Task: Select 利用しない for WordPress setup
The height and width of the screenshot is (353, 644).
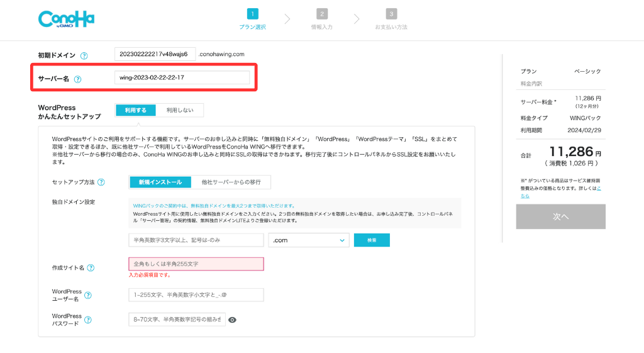Action: (180, 110)
